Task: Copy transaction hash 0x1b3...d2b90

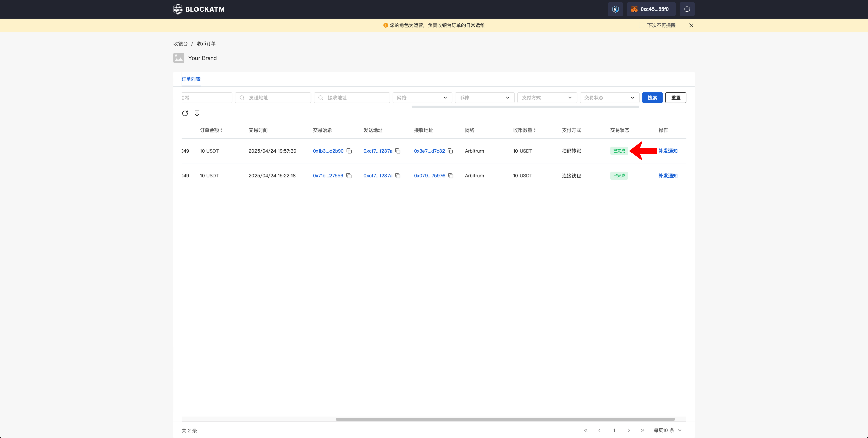Action: pos(349,151)
